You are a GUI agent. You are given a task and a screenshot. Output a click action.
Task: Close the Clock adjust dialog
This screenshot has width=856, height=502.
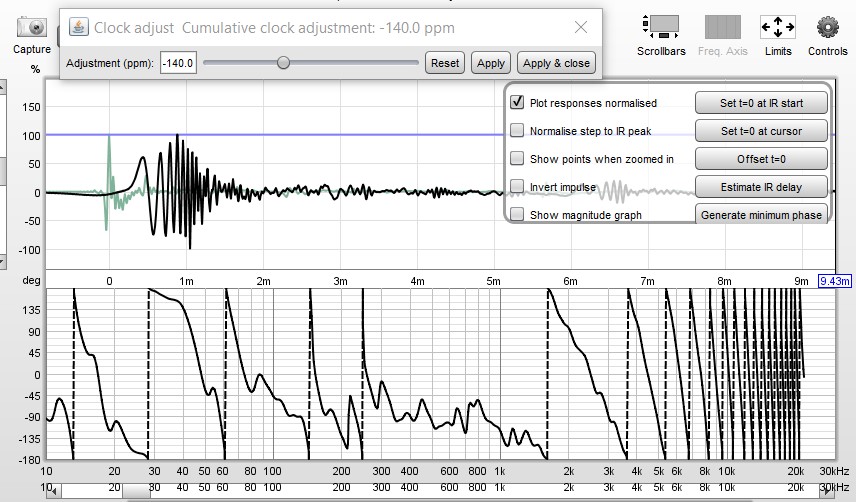(x=581, y=27)
